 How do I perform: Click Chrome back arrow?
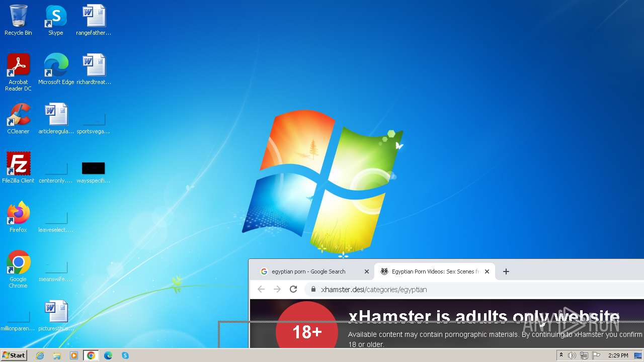[x=261, y=289]
